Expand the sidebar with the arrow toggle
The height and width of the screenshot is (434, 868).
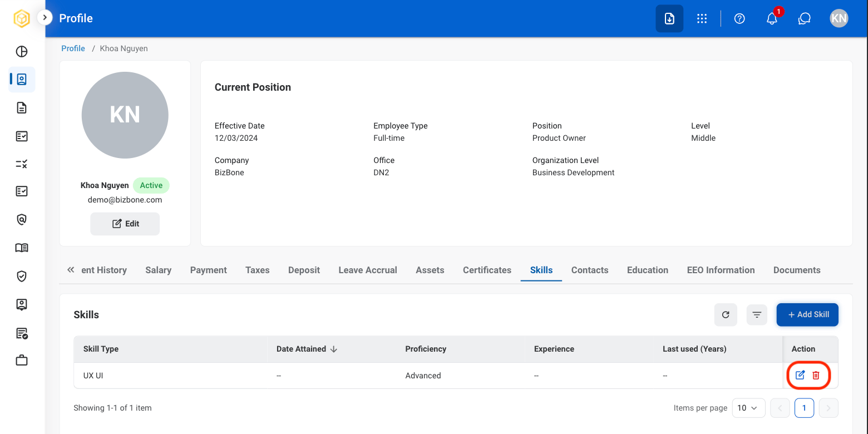point(45,18)
